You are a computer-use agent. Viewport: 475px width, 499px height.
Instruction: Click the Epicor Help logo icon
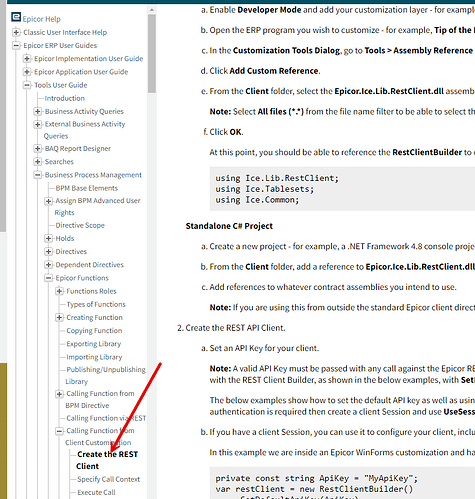(16, 17)
